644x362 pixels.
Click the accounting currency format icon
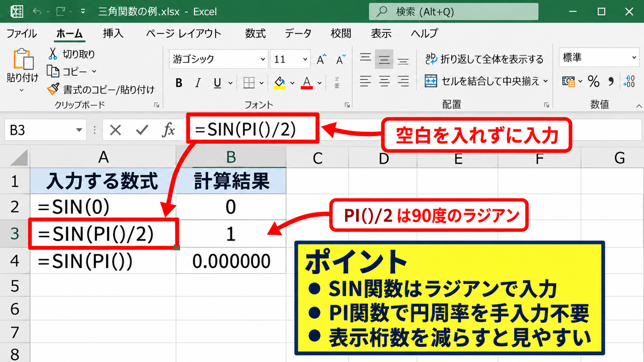[568, 81]
